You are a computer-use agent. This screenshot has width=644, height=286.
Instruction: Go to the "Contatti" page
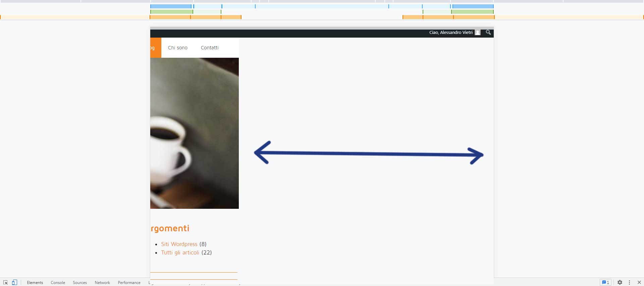pos(210,48)
